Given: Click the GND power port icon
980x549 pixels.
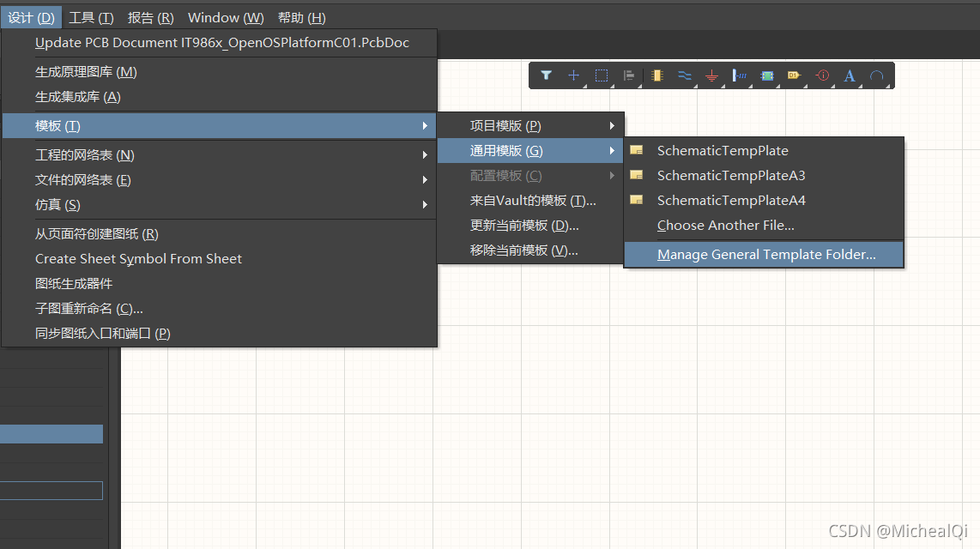Looking at the screenshot, I should (x=711, y=75).
